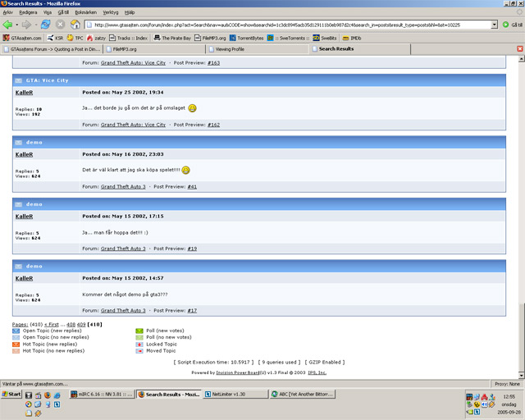
Task: Click the Invision Power Board link
Action: (238, 372)
